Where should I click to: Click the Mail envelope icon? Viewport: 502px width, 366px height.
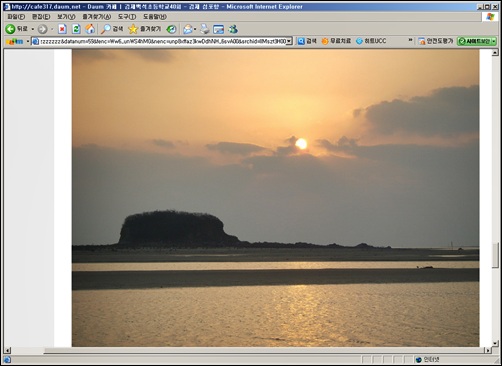point(188,29)
